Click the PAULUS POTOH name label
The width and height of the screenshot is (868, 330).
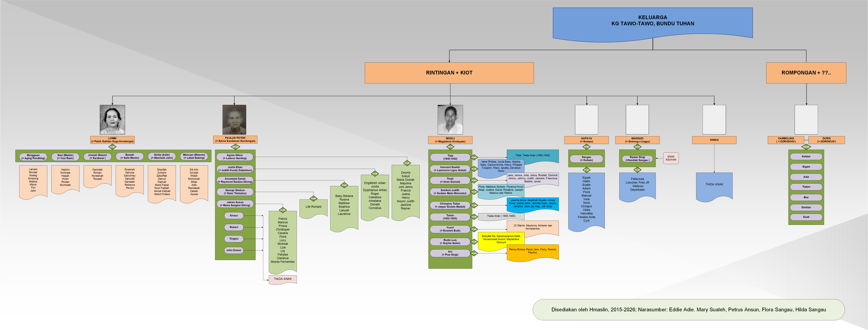coord(235,139)
